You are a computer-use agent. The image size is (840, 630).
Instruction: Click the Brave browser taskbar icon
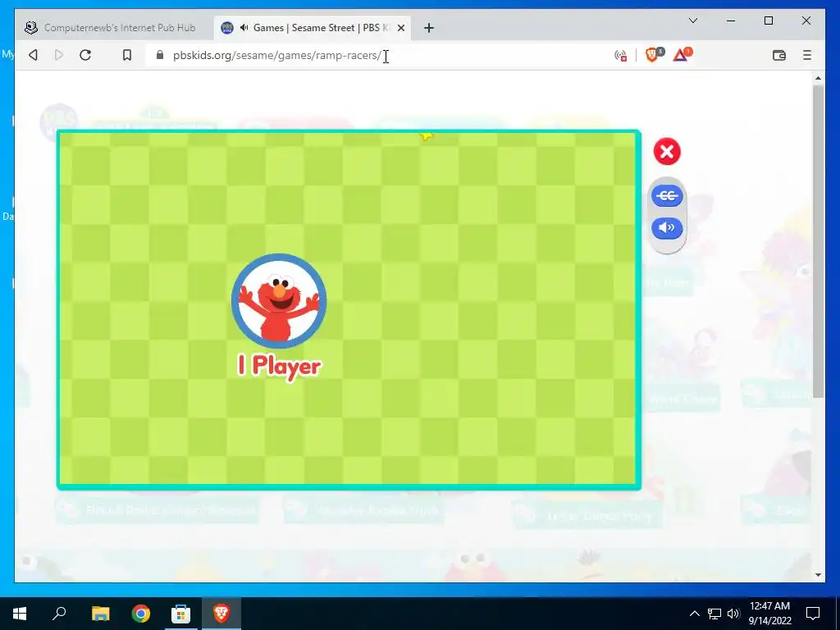221,614
